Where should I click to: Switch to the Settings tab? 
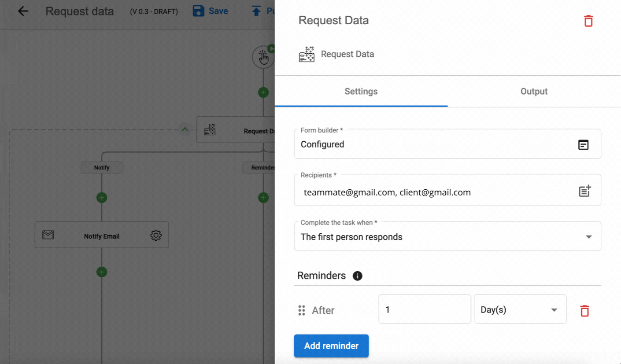click(361, 92)
